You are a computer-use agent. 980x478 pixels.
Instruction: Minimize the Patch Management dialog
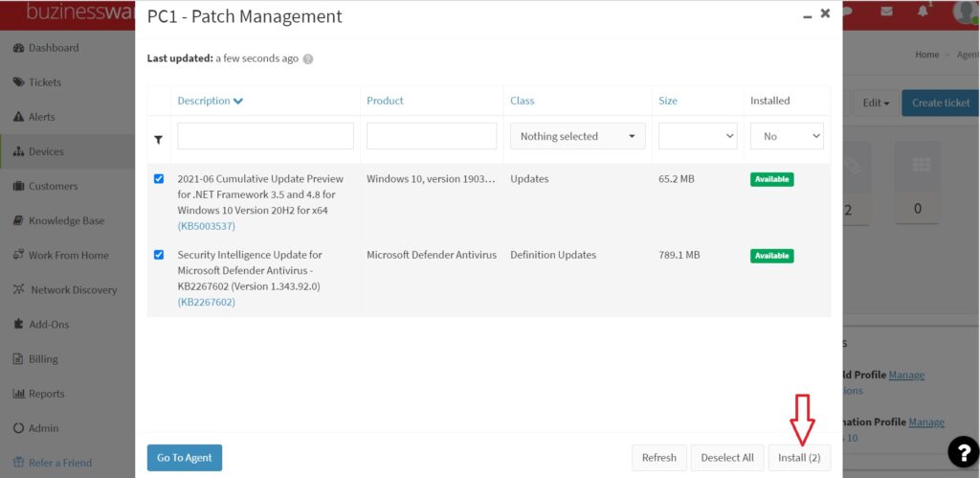point(804,14)
